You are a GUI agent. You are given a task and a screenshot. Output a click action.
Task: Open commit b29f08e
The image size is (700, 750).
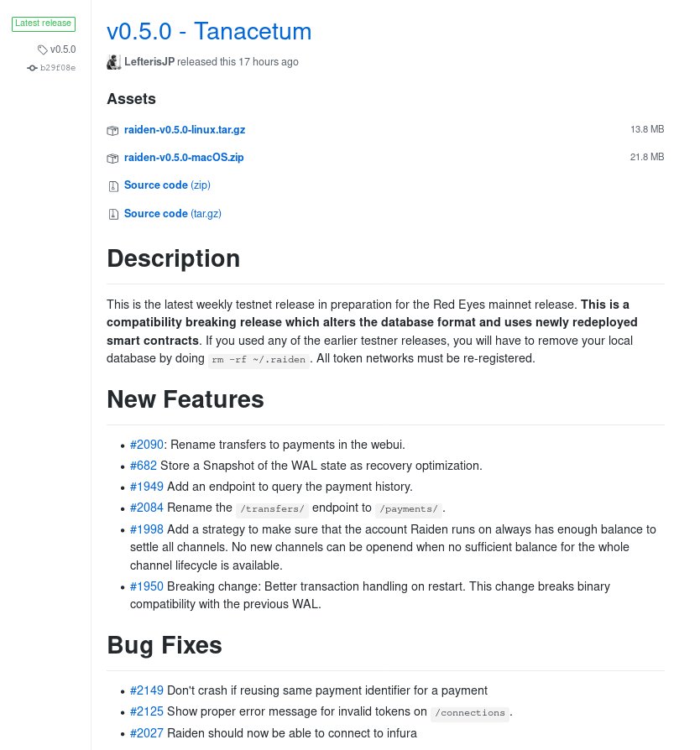[x=58, y=68]
